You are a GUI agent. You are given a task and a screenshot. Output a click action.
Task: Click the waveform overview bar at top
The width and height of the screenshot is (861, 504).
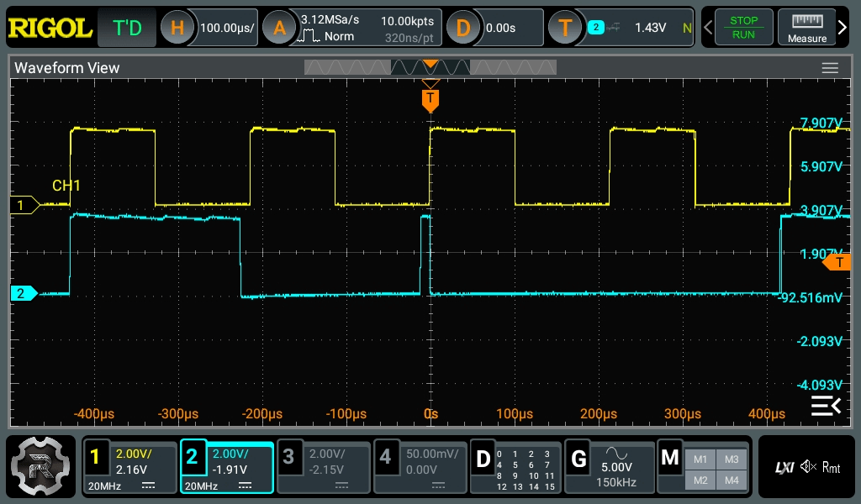coord(430,66)
